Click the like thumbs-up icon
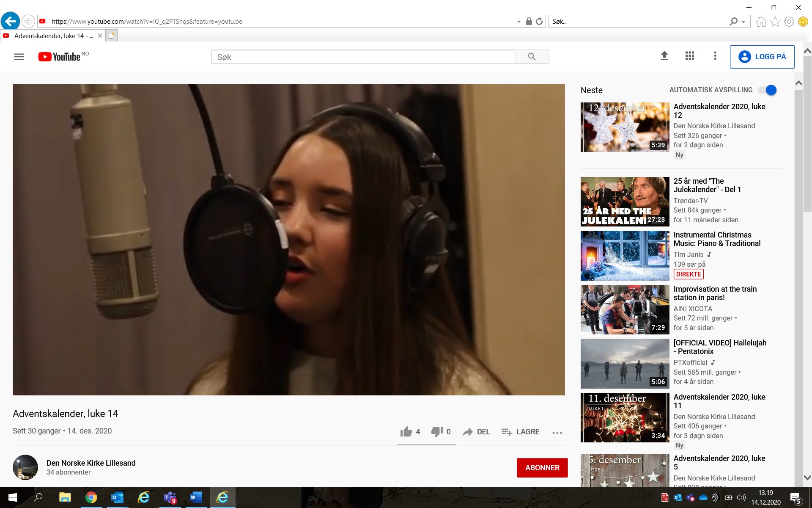This screenshot has height=508, width=812. point(406,431)
